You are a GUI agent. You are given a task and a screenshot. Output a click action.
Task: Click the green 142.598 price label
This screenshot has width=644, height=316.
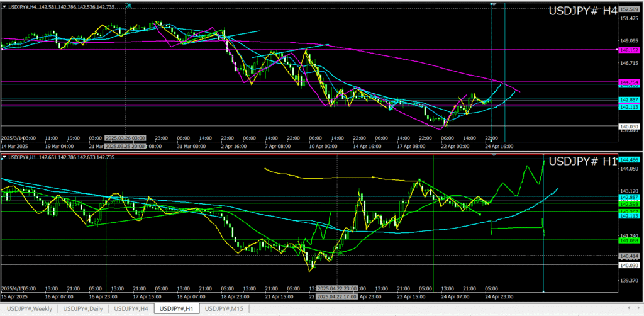click(628, 204)
